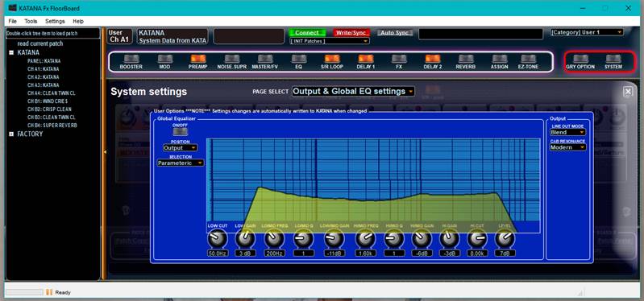Open the EZ-TONE section button

(528, 59)
